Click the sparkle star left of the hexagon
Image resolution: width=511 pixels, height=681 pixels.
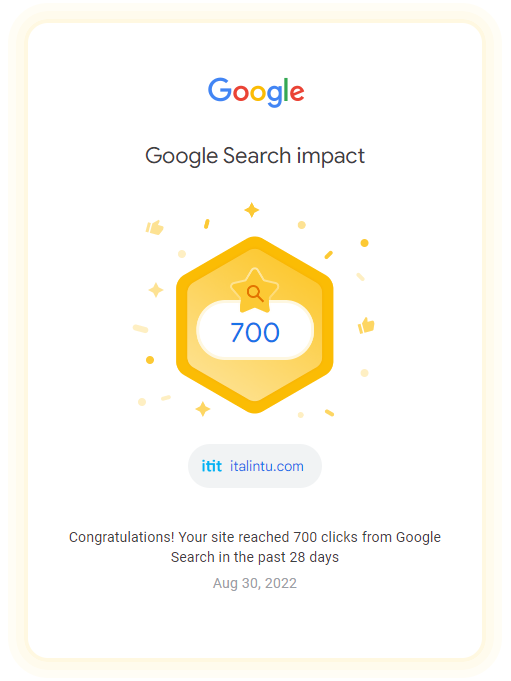[156, 290]
